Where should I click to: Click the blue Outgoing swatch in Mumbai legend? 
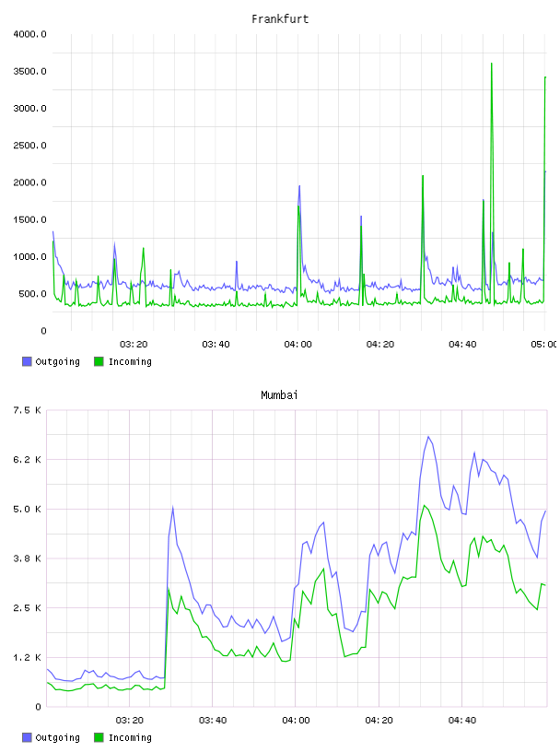27,737
